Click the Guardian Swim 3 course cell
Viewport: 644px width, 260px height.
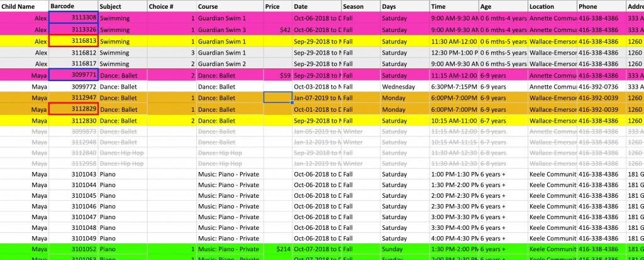coord(230,30)
